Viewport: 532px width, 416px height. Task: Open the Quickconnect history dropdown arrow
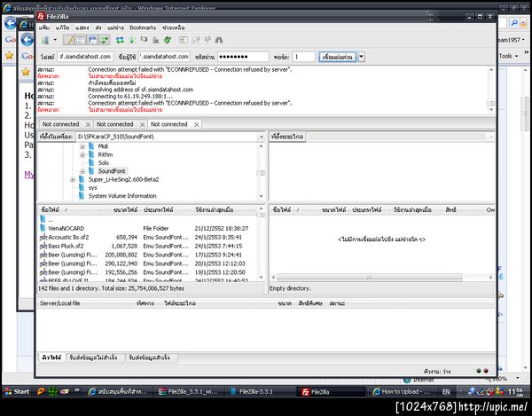click(362, 57)
